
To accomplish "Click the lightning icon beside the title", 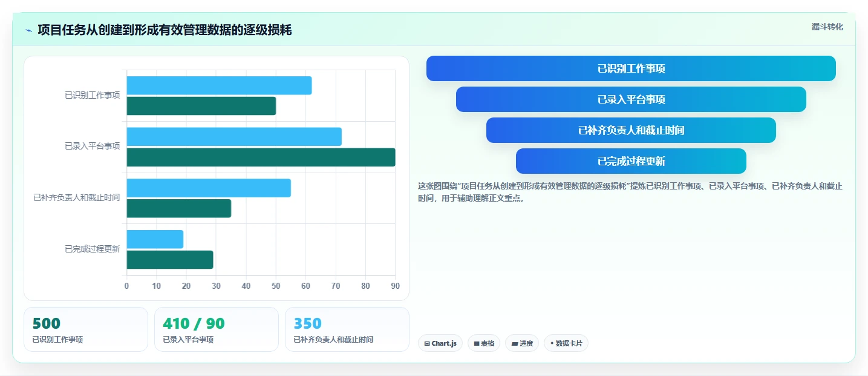I will pos(28,30).
